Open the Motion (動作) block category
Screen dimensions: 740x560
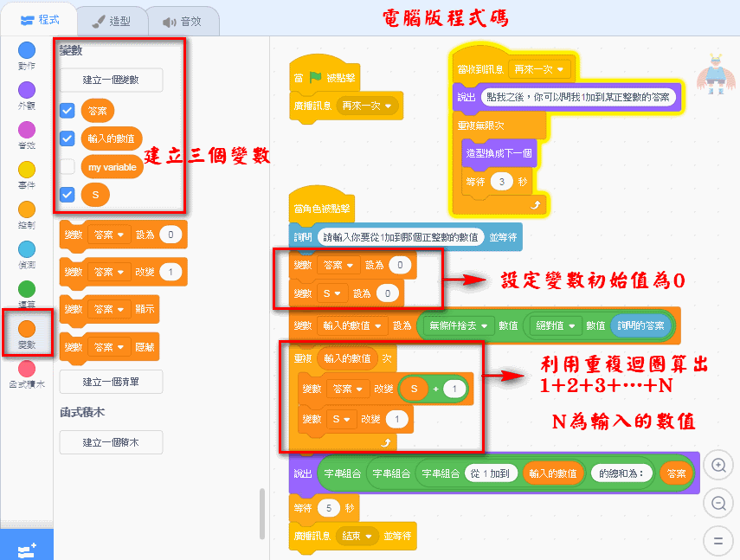click(x=27, y=51)
